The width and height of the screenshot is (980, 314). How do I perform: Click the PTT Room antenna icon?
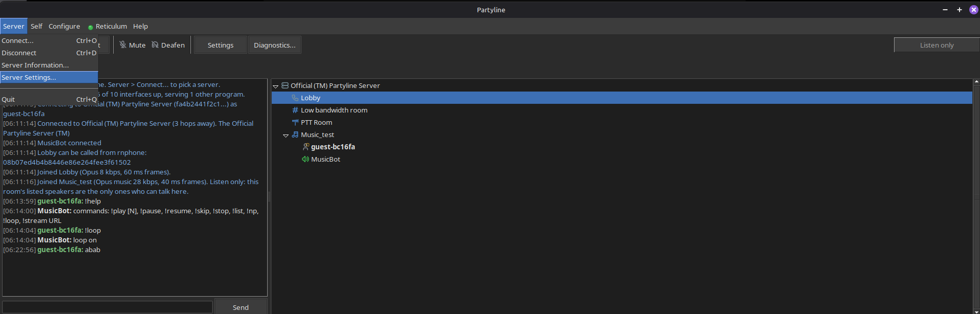click(x=295, y=122)
